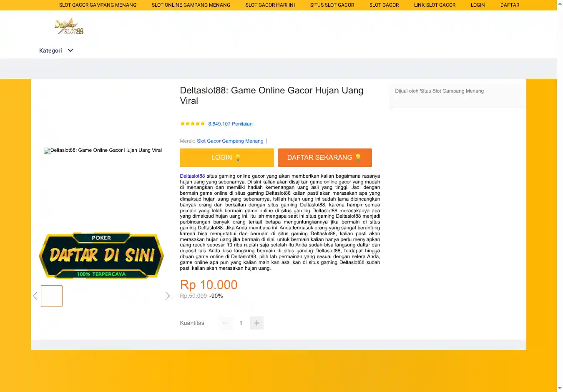Select Situs Slot Gacor in top bar

click(x=332, y=5)
